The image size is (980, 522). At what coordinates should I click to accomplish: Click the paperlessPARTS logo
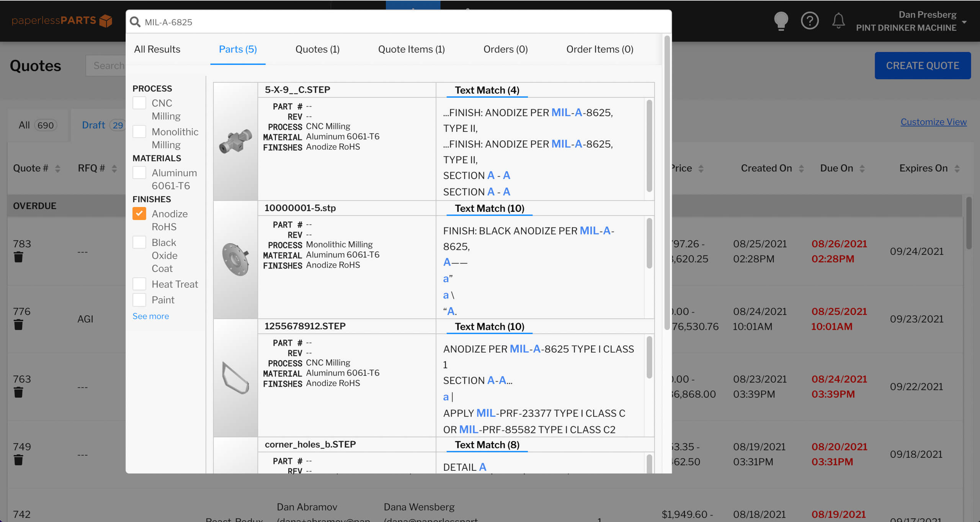[x=62, y=21]
